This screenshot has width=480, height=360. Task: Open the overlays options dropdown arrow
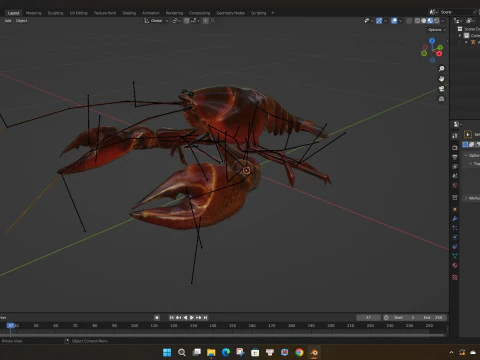coord(401,21)
